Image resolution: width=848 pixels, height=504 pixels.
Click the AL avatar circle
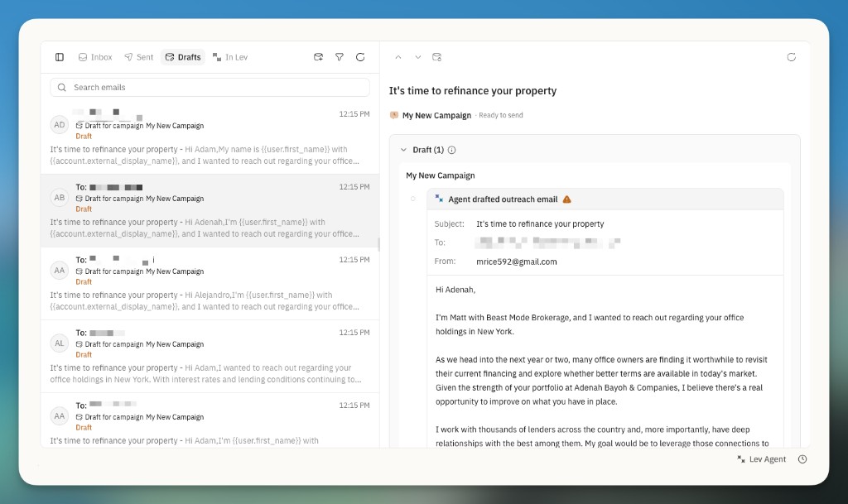(60, 343)
